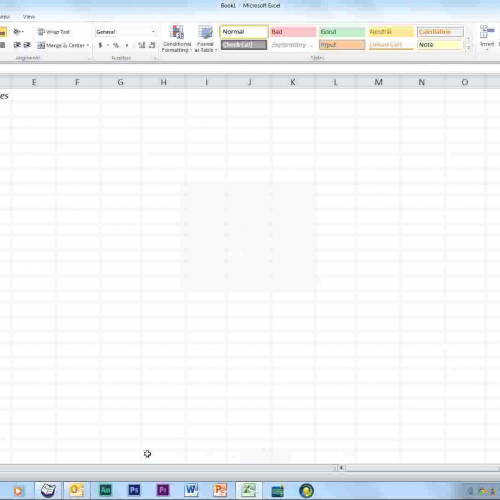Image resolution: width=500 pixels, height=500 pixels.
Task: Click the Increase Indent icon
Action: pos(27,45)
